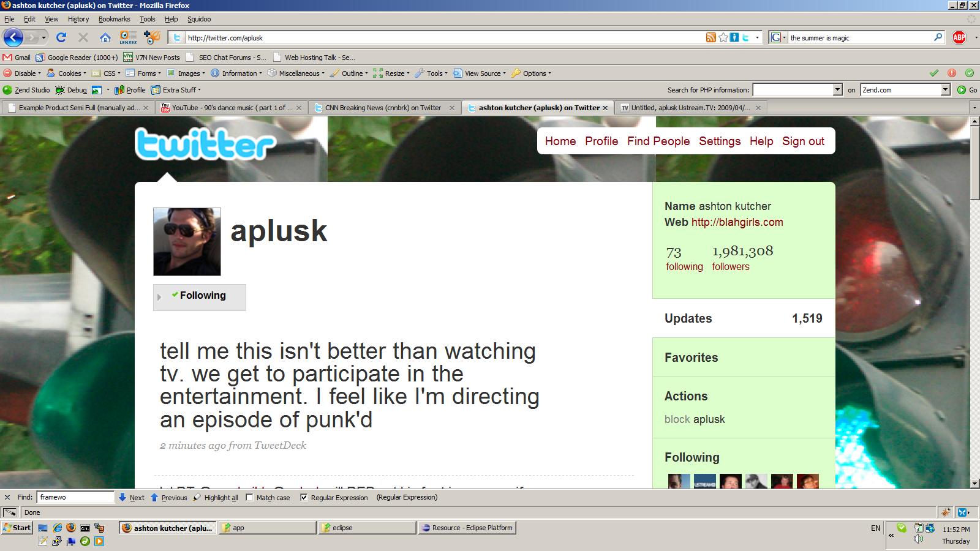Click the page scrollbar down arrow
This screenshot has height=551, width=980.
974,484
